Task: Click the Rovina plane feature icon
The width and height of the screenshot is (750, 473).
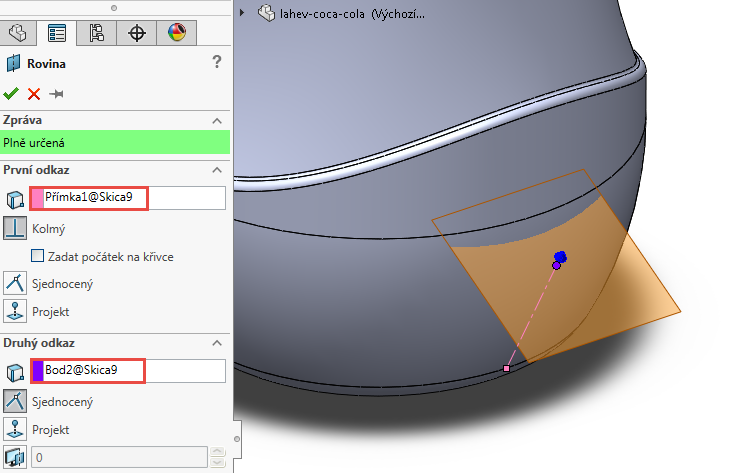Action: pyautogui.click(x=13, y=63)
